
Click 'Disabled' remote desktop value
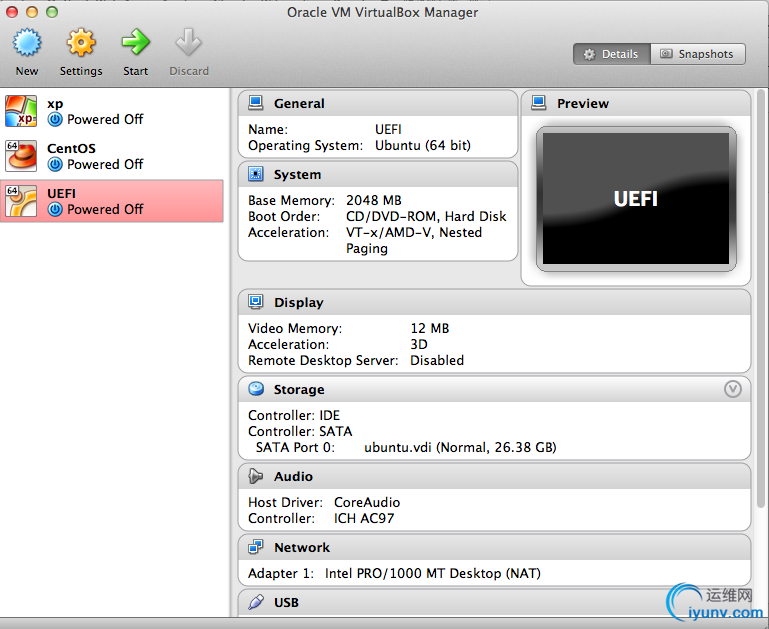[437, 360]
